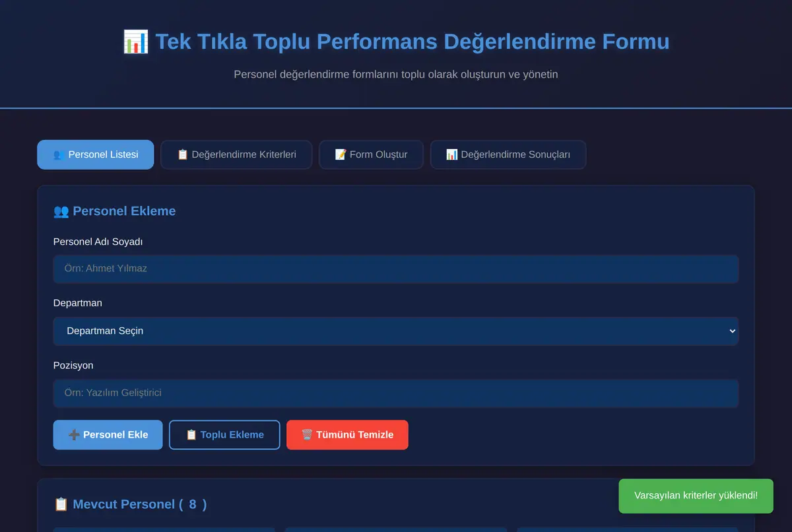
Task: Click the bar chart icon in page title
Action: coord(136,42)
